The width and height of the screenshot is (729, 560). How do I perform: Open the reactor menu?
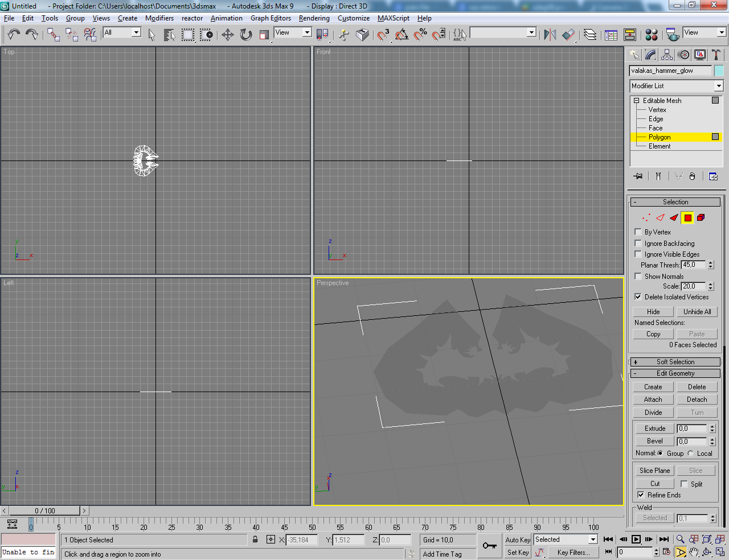coord(192,18)
